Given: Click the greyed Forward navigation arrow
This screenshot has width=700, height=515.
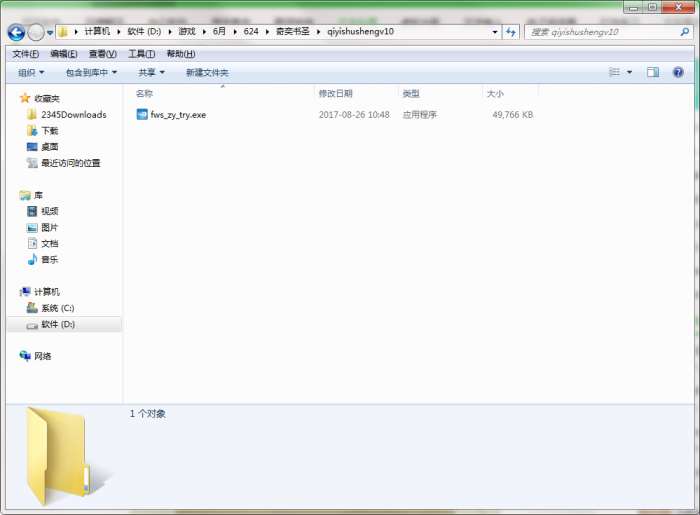Looking at the screenshot, I should pos(36,32).
